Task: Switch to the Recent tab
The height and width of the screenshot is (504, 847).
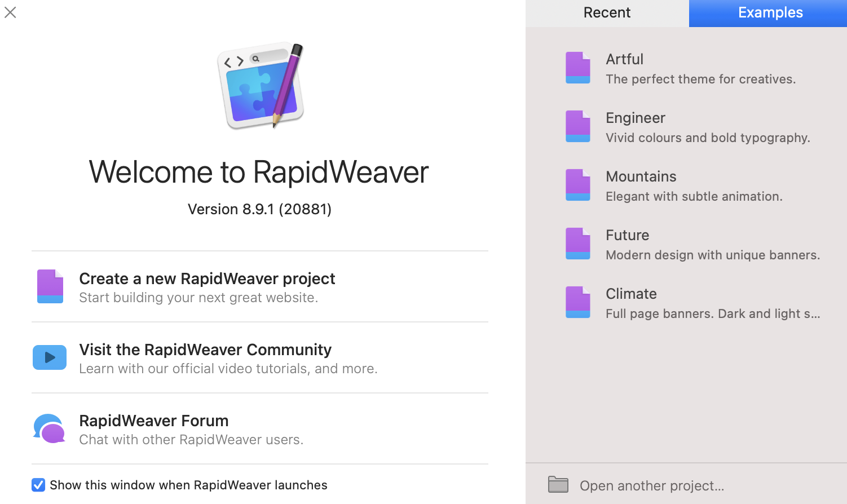Action: click(x=607, y=13)
